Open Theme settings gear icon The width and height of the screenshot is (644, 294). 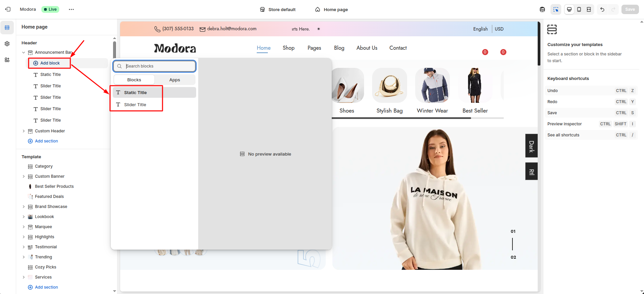[x=7, y=44]
